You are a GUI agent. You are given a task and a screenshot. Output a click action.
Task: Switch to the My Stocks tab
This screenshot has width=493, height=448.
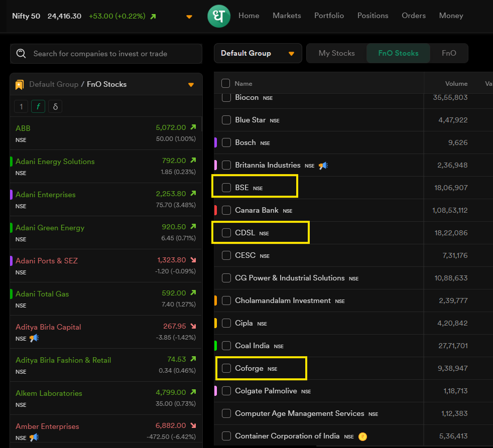336,53
